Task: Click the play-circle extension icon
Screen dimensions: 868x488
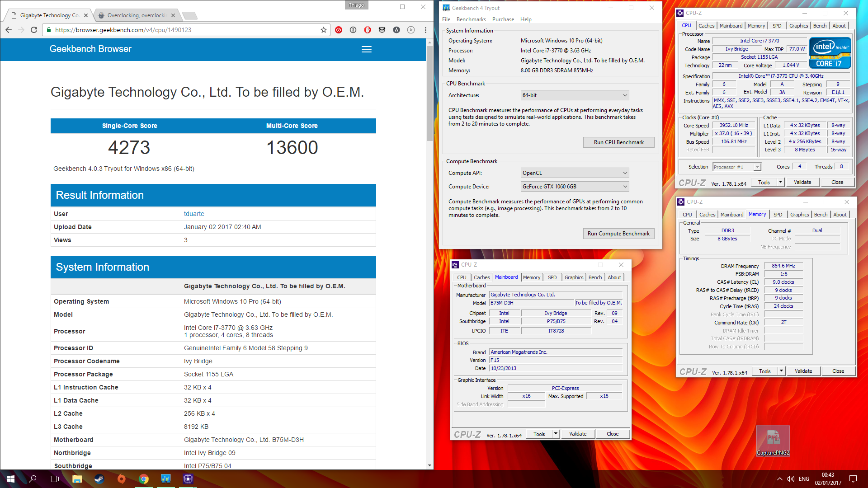Action: [x=411, y=30]
